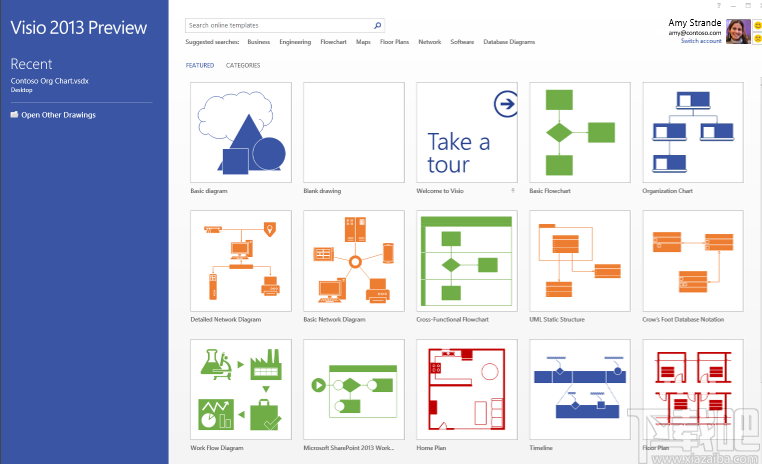Click the Blank drawing caption label
This screenshot has height=464, width=762.
click(322, 191)
